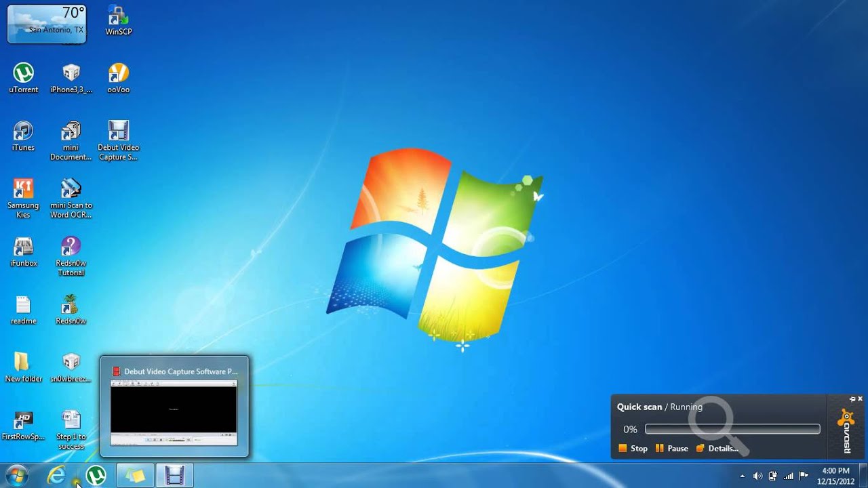Image resolution: width=868 pixels, height=488 pixels.
Task: Open iTunes desktop shortcut
Action: click(x=23, y=136)
